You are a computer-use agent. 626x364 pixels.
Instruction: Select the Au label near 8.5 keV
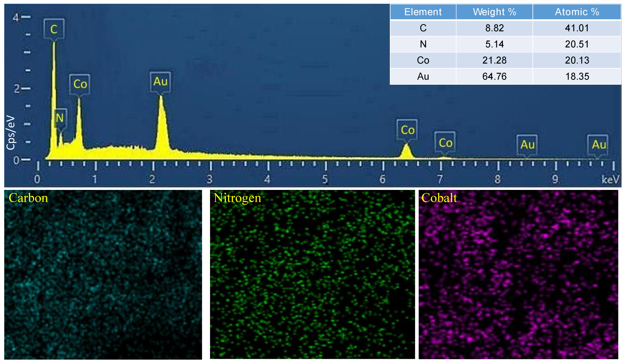pyautogui.click(x=527, y=144)
